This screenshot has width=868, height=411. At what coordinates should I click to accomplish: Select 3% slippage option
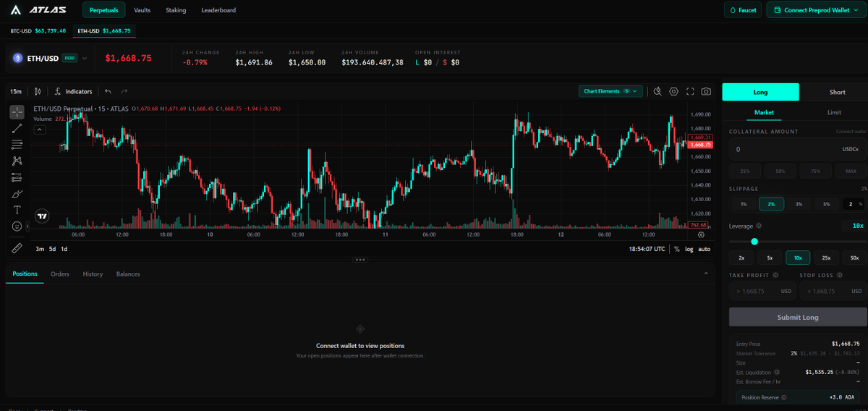pos(799,204)
